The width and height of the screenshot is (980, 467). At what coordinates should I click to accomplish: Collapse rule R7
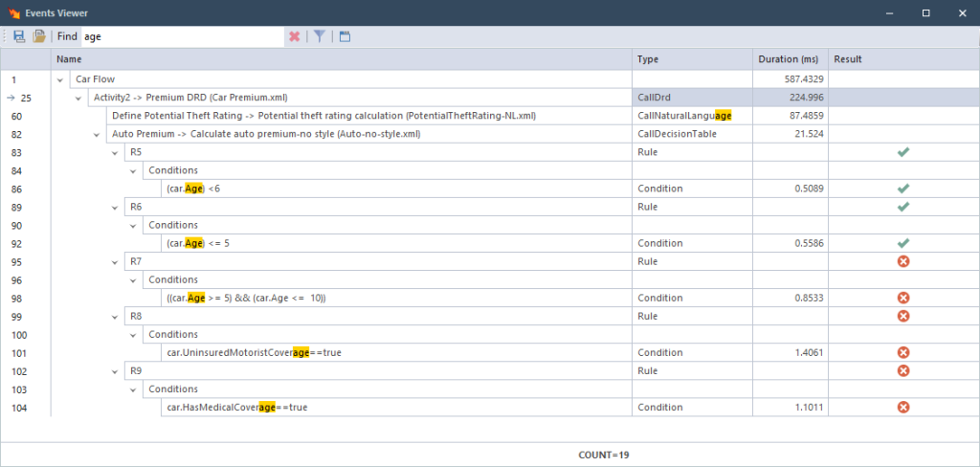click(x=115, y=261)
